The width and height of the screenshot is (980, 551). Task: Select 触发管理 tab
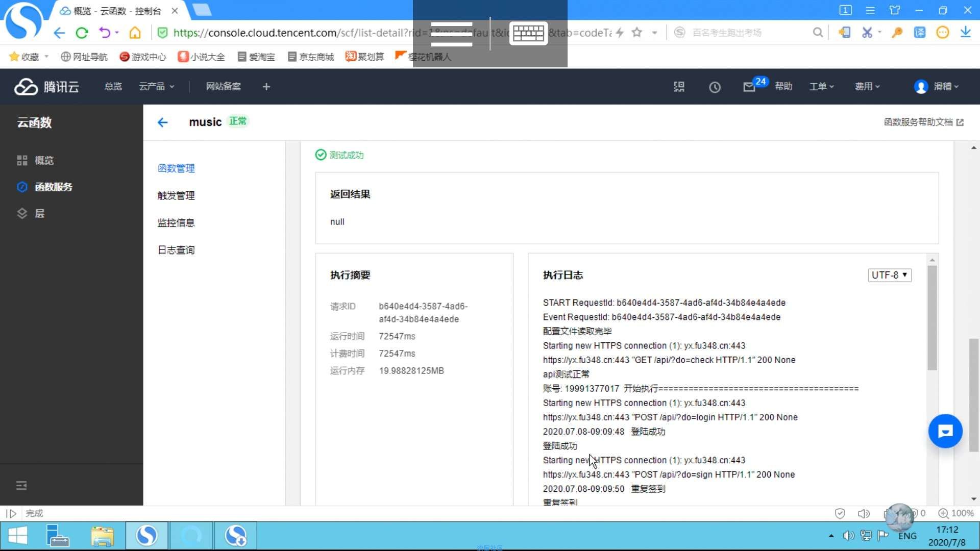[176, 195]
